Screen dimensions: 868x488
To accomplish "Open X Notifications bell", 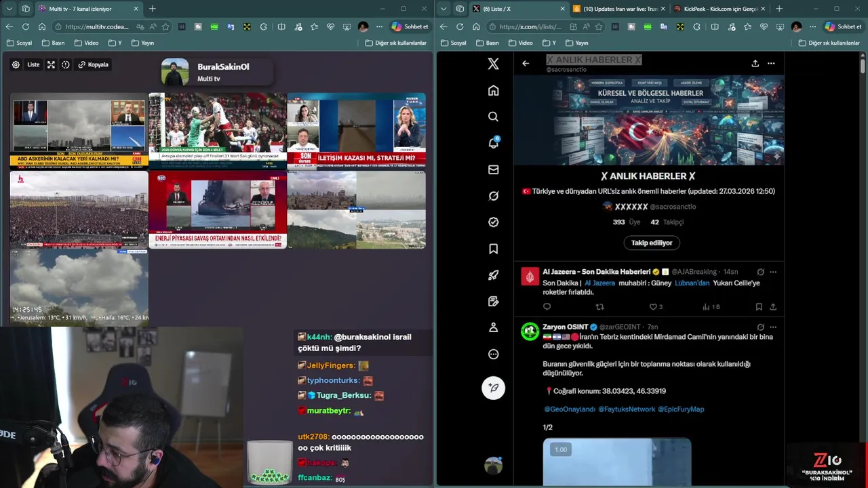I will (493, 143).
